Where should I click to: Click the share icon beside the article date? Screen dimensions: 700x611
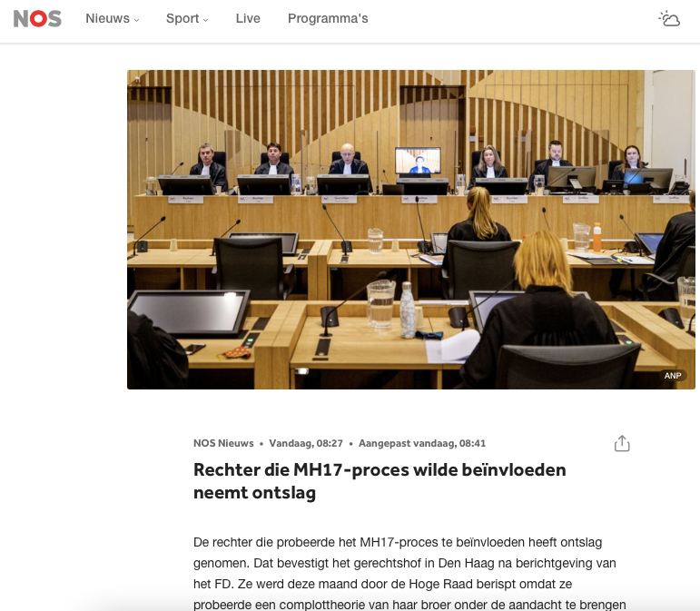(622, 444)
